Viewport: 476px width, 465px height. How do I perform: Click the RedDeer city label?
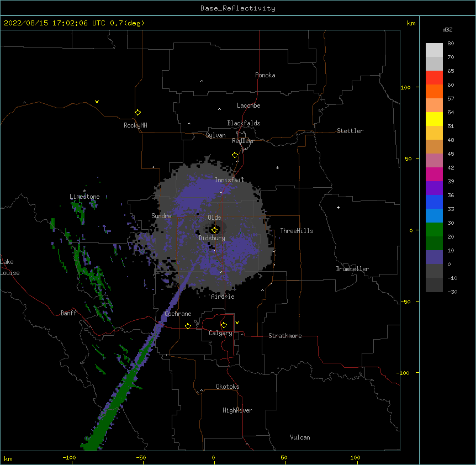pos(243,141)
